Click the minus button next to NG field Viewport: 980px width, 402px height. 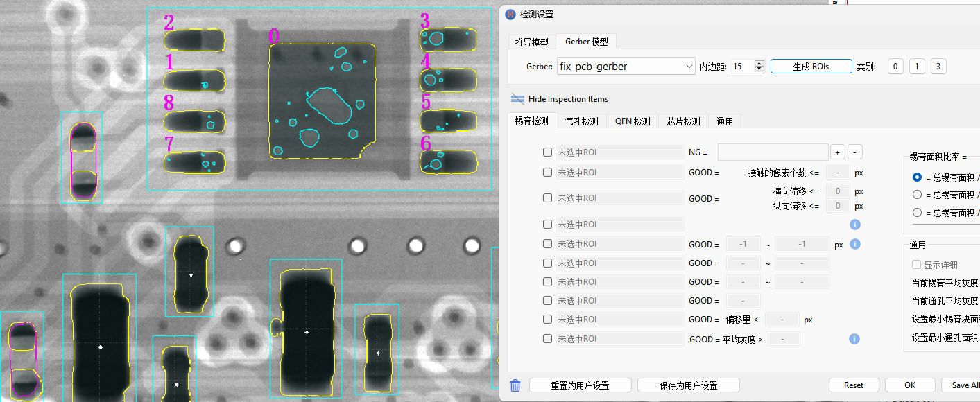click(x=855, y=152)
